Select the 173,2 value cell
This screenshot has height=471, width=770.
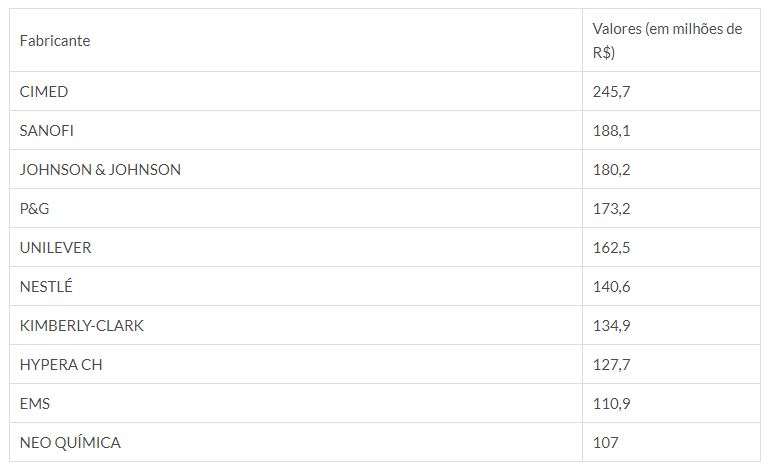(x=611, y=209)
